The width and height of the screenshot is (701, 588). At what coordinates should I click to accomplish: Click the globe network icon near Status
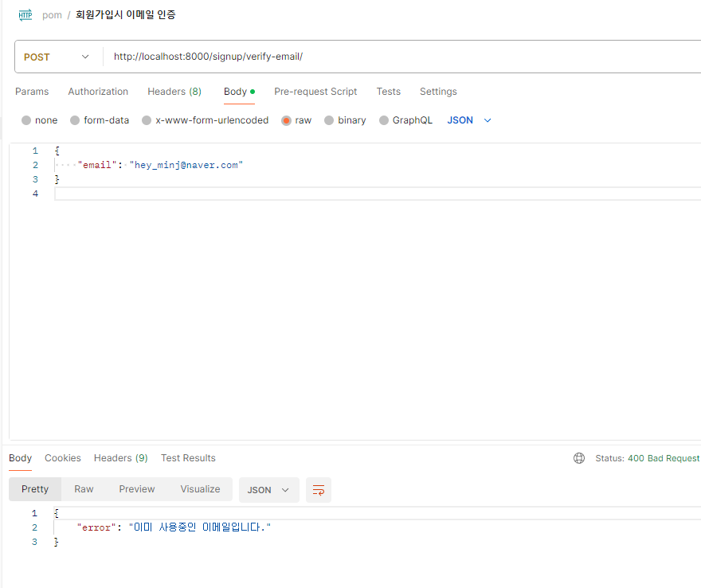[579, 458]
